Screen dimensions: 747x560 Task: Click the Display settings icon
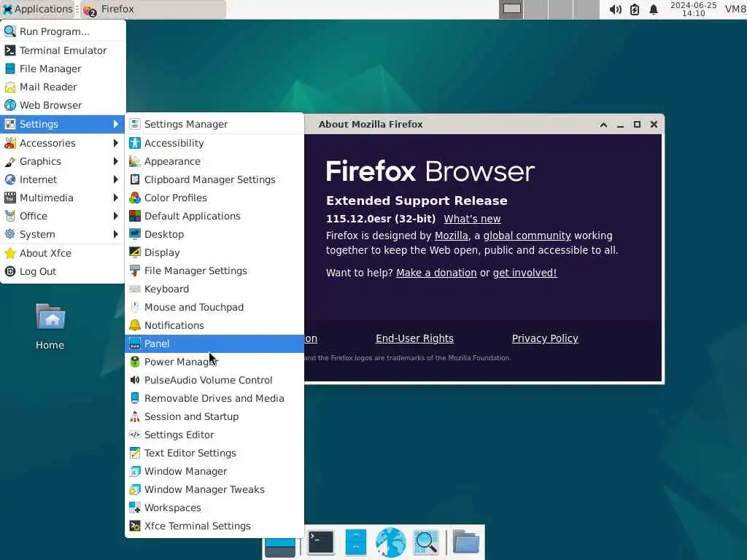pos(135,252)
